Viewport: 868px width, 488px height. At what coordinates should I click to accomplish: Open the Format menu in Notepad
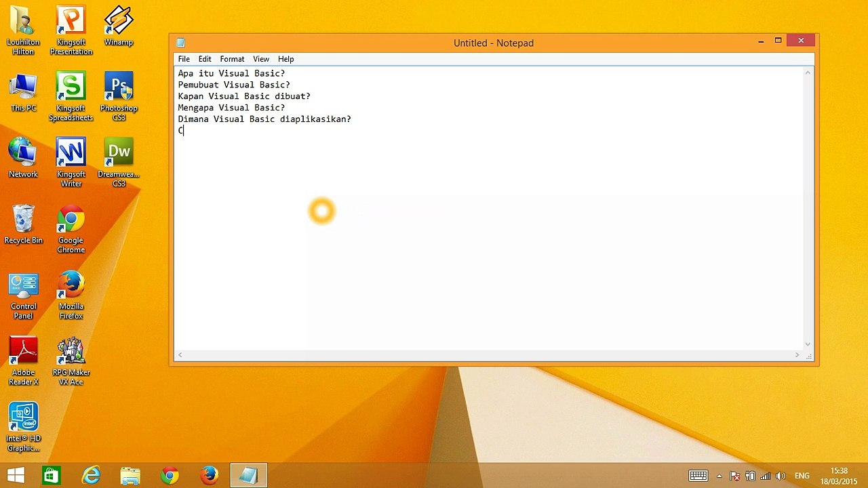pyautogui.click(x=232, y=59)
